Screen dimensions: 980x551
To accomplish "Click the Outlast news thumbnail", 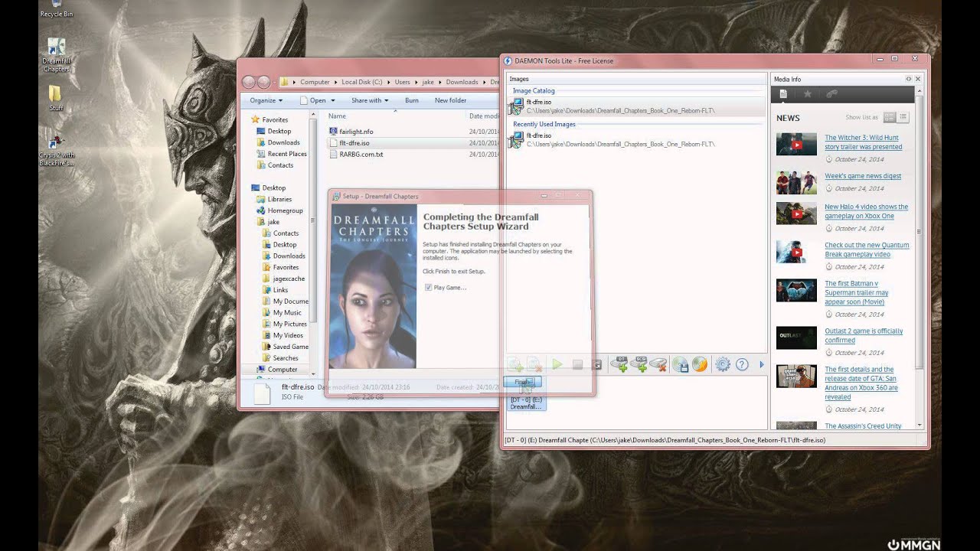I will [x=796, y=337].
